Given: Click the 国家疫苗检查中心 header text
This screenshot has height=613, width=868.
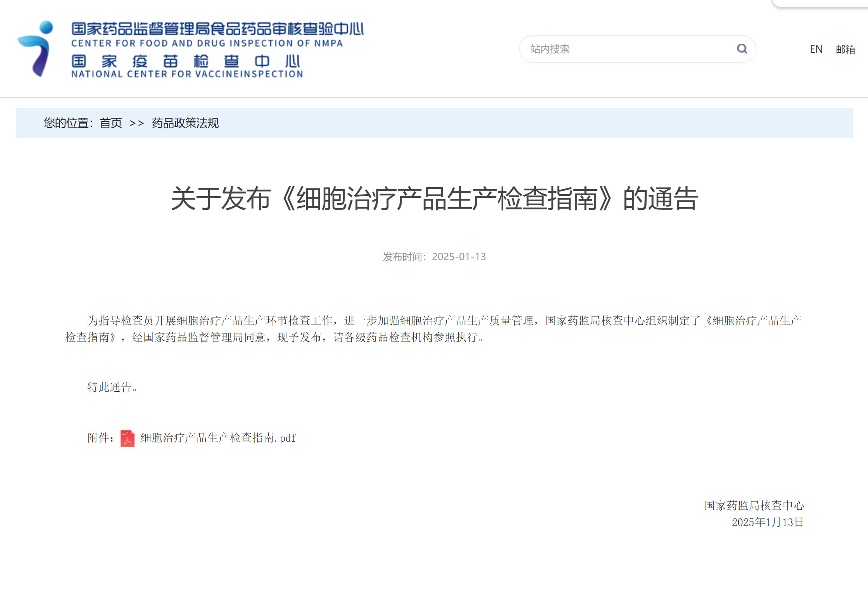Looking at the screenshot, I should click(x=185, y=61).
